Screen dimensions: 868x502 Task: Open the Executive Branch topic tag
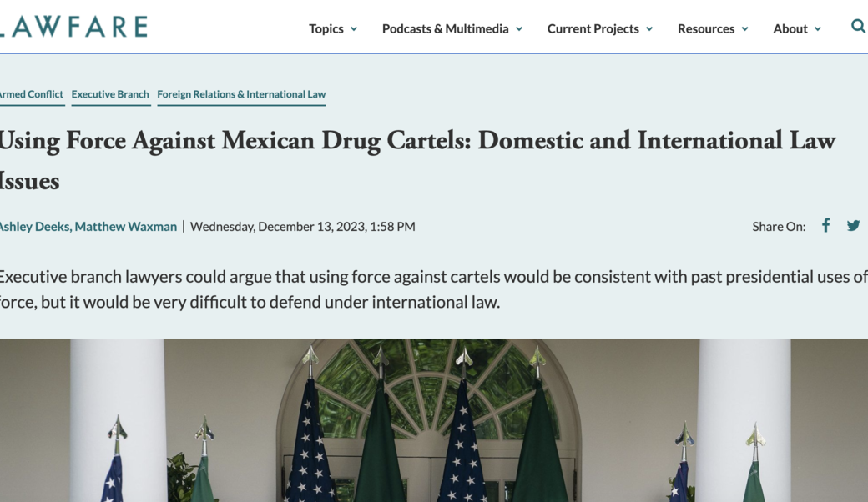click(x=110, y=94)
